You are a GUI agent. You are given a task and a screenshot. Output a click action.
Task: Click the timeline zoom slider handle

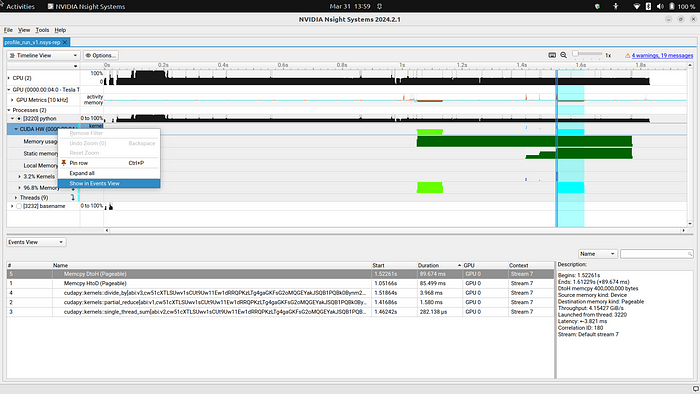pyautogui.click(x=575, y=54)
